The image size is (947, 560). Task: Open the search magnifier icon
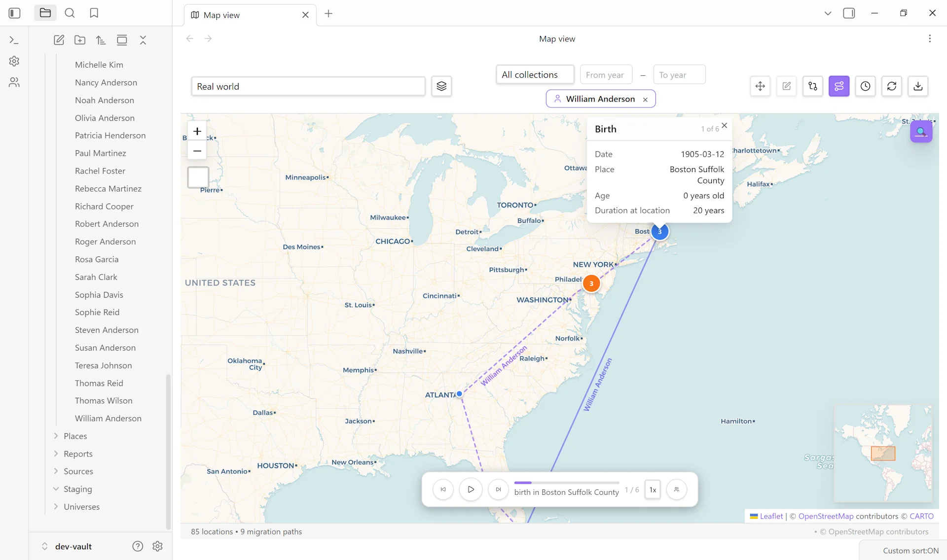coord(70,13)
